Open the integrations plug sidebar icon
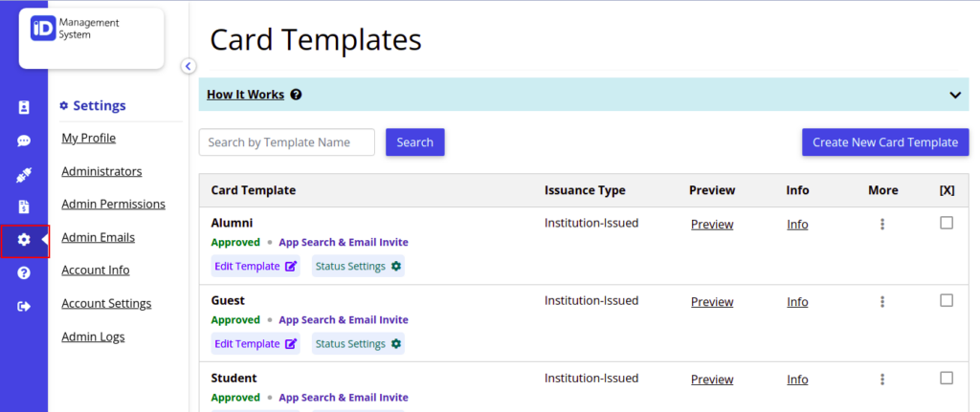This screenshot has height=412, width=980. (x=24, y=176)
